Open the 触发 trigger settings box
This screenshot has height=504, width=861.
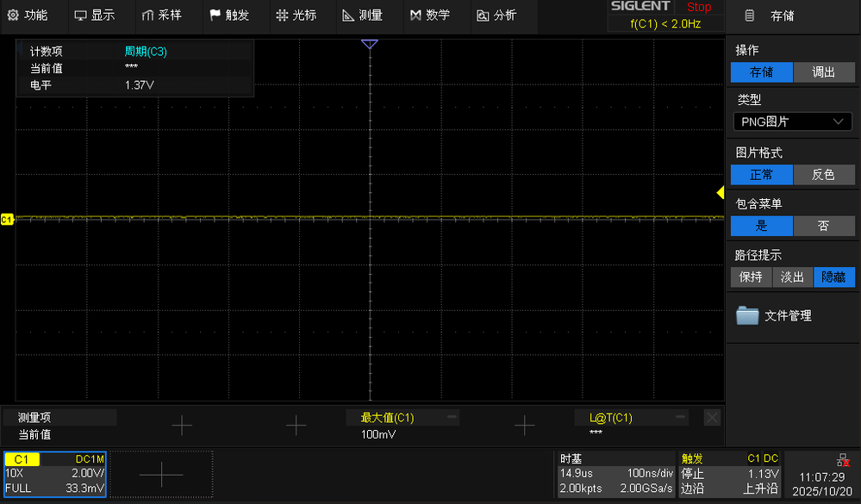[x=730, y=475]
